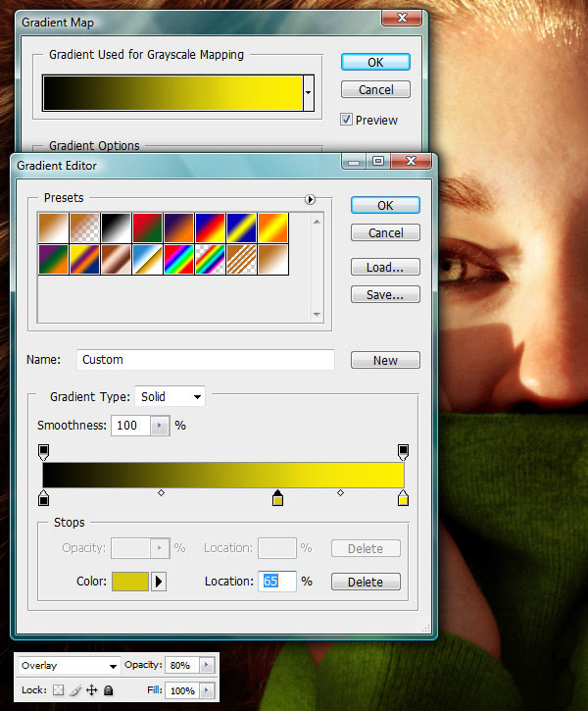Maximize the Gradient Editor window
The width and height of the screenshot is (588, 711).
[378, 161]
